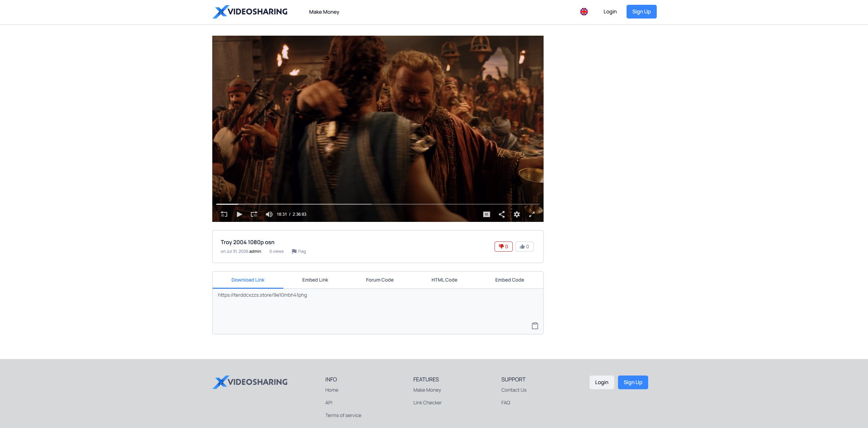Like the video with thumbs up

(524, 247)
